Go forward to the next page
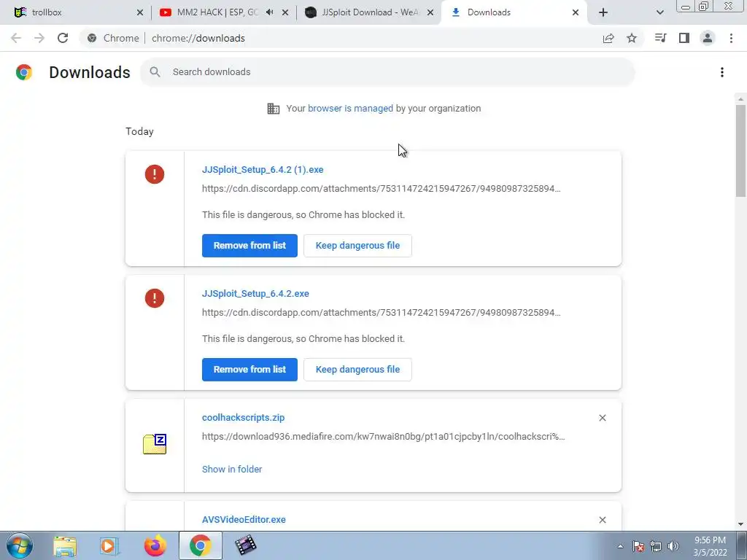 point(39,38)
